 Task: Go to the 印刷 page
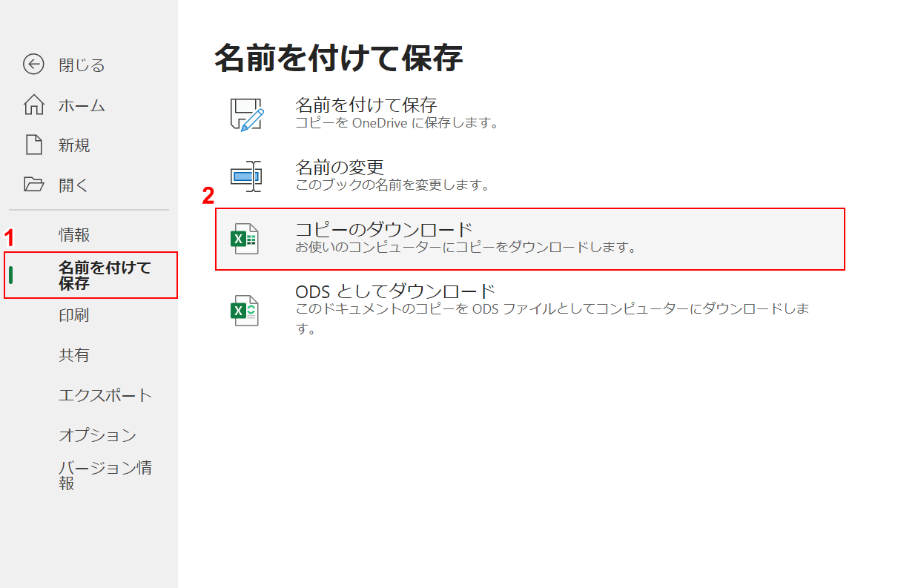click(x=74, y=315)
